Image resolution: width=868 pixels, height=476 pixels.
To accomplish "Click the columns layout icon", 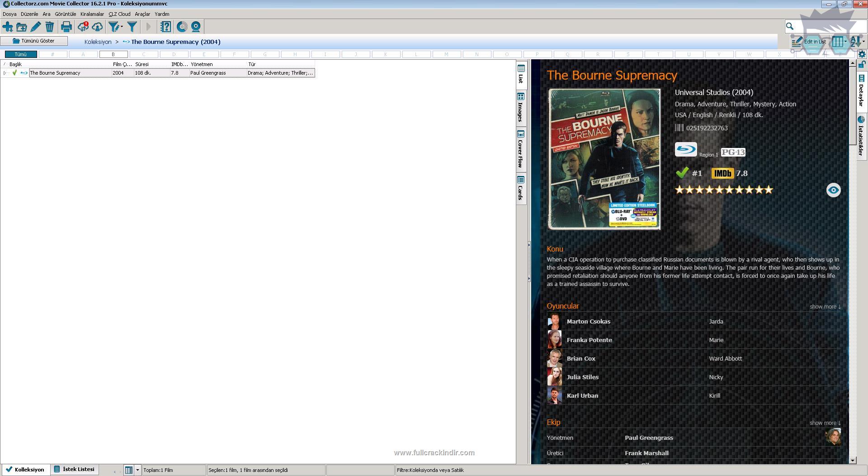I will tap(838, 42).
